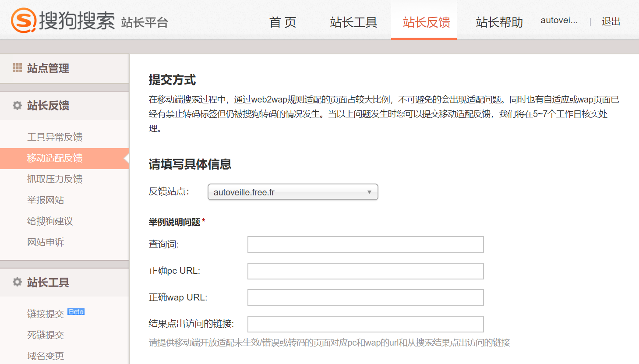Open the 反馈站点 site dropdown
The height and width of the screenshot is (364, 639).
(369, 192)
